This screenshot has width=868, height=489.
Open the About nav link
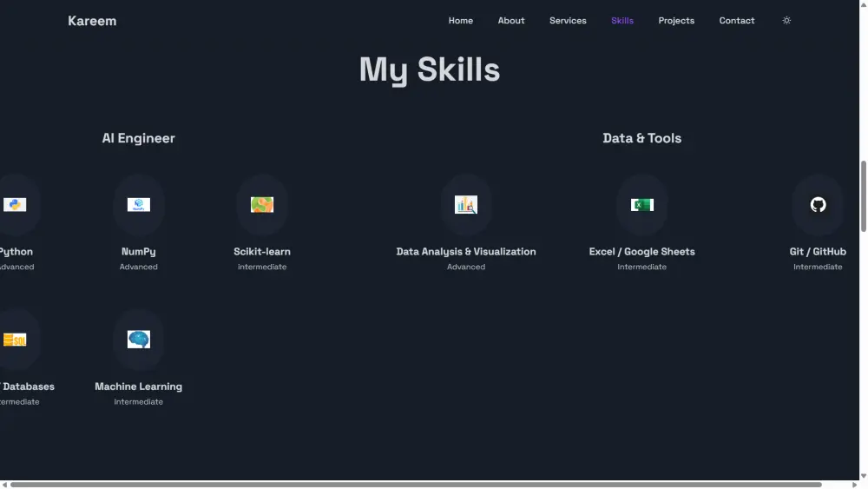click(511, 21)
